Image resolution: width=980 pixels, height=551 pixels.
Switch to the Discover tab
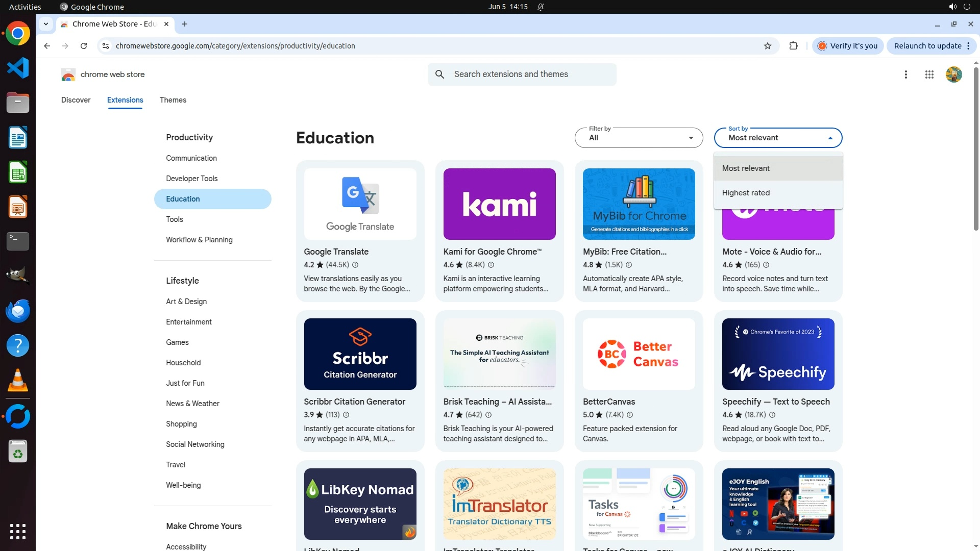tap(76, 100)
